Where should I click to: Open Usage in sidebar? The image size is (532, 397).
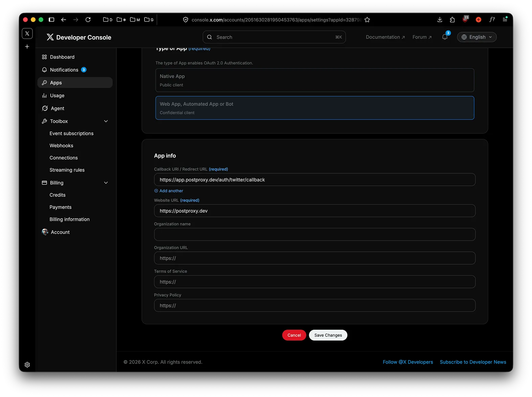[75, 95]
